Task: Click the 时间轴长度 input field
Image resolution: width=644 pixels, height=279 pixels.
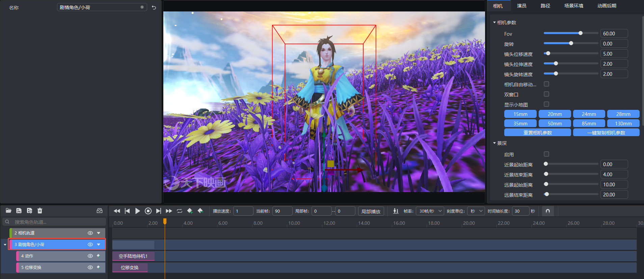Action: point(521,211)
